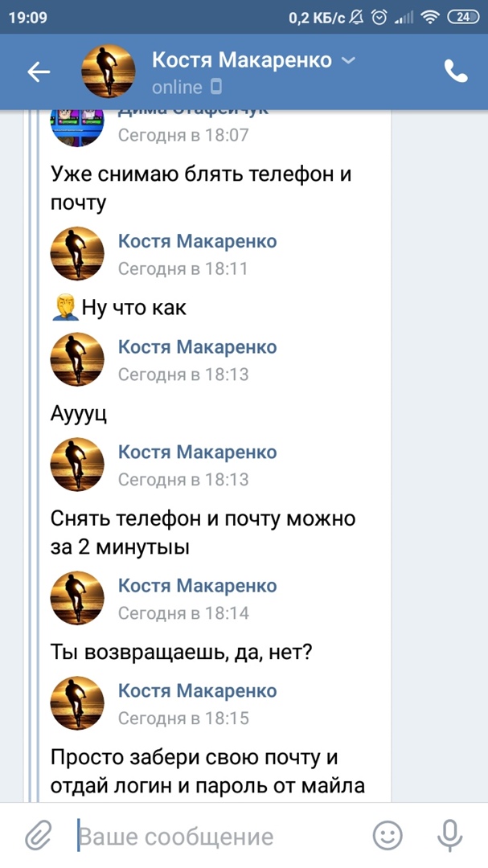Tap the paperclip attachment icon
This screenshot has height=868, width=488.
37,836
